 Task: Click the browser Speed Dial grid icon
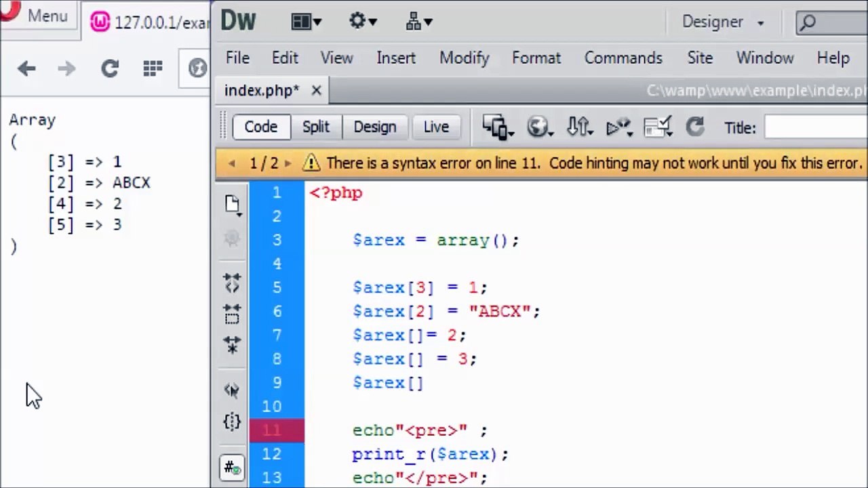[153, 68]
